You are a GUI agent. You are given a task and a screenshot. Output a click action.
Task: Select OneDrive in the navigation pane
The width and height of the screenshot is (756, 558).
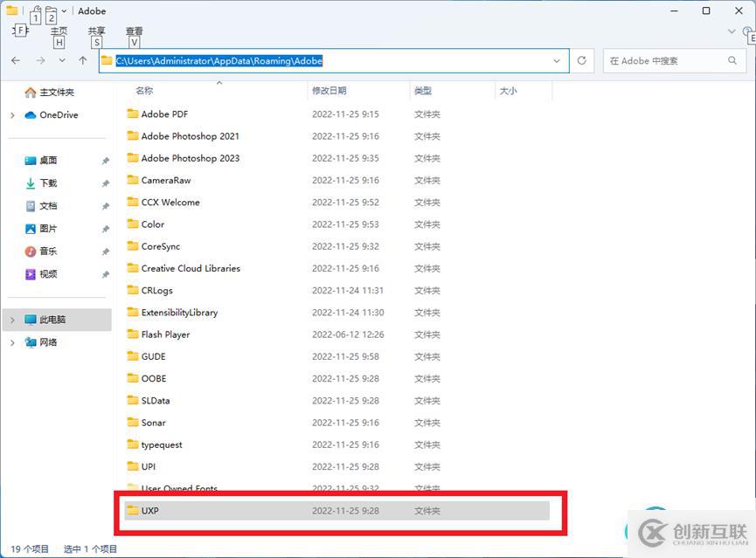click(59, 114)
